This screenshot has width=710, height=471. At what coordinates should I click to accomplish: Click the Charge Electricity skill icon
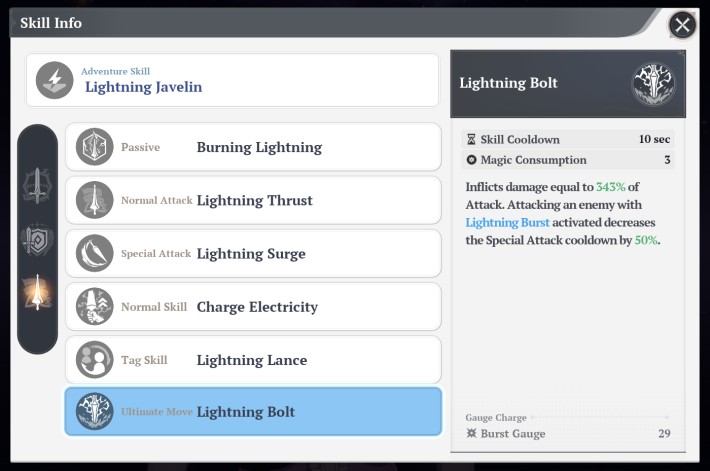94,307
